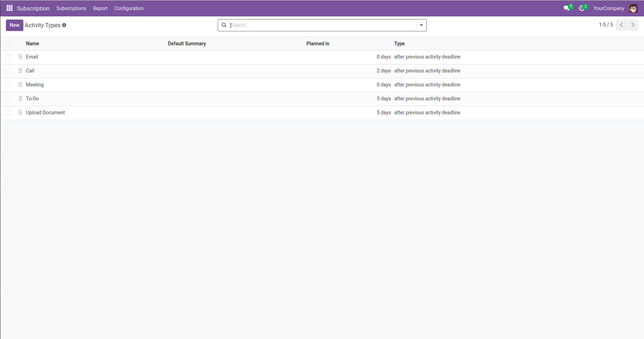Click '0 days' in the Email row

tap(384, 57)
